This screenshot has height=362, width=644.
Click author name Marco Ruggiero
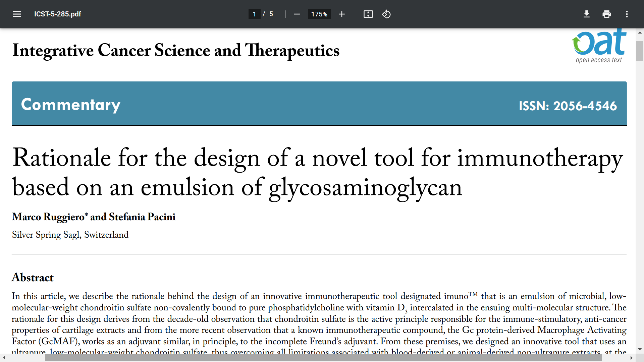point(48,217)
